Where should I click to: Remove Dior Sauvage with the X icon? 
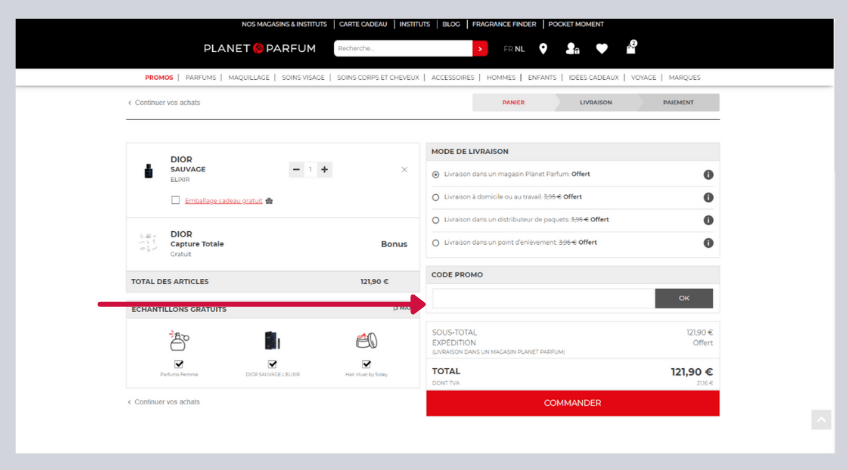click(404, 170)
